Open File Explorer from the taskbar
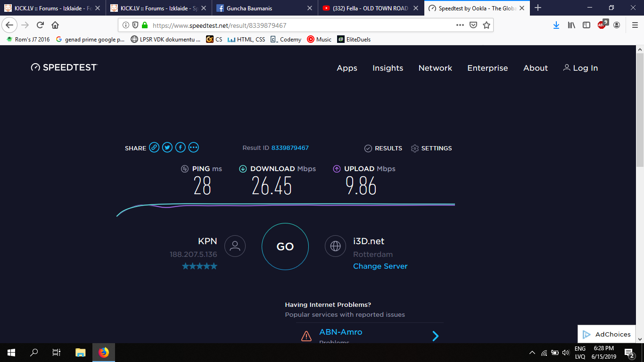The height and width of the screenshot is (362, 644). point(81,353)
